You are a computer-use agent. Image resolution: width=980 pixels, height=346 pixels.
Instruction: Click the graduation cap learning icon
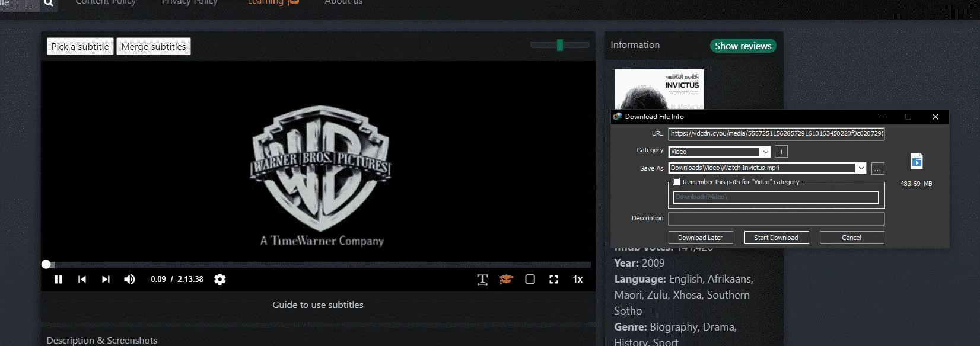tap(506, 280)
